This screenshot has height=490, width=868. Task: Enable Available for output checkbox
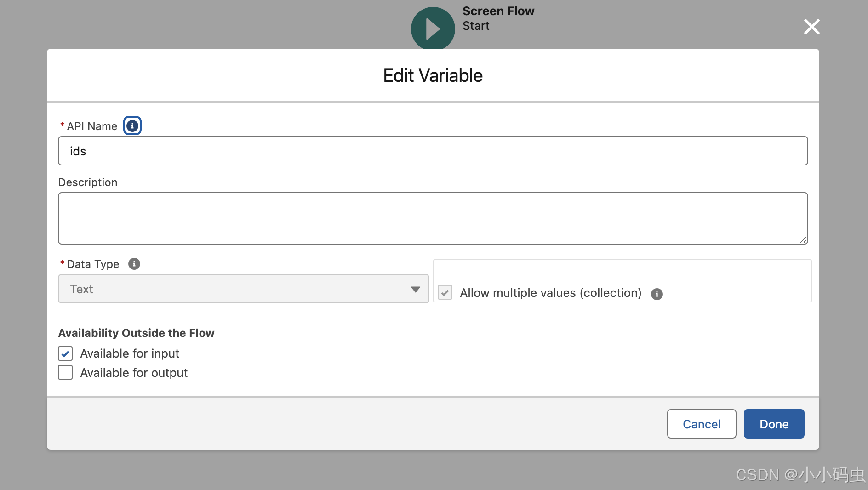tap(65, 372)
